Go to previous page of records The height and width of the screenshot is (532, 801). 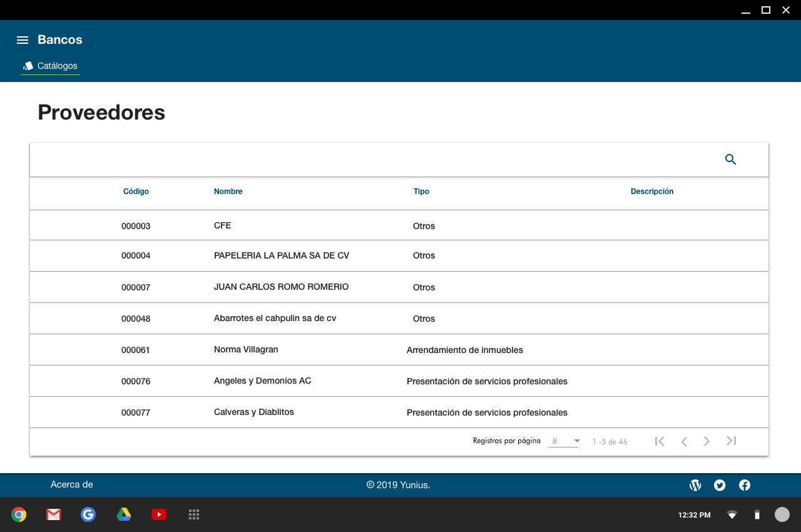coord(684,441)
